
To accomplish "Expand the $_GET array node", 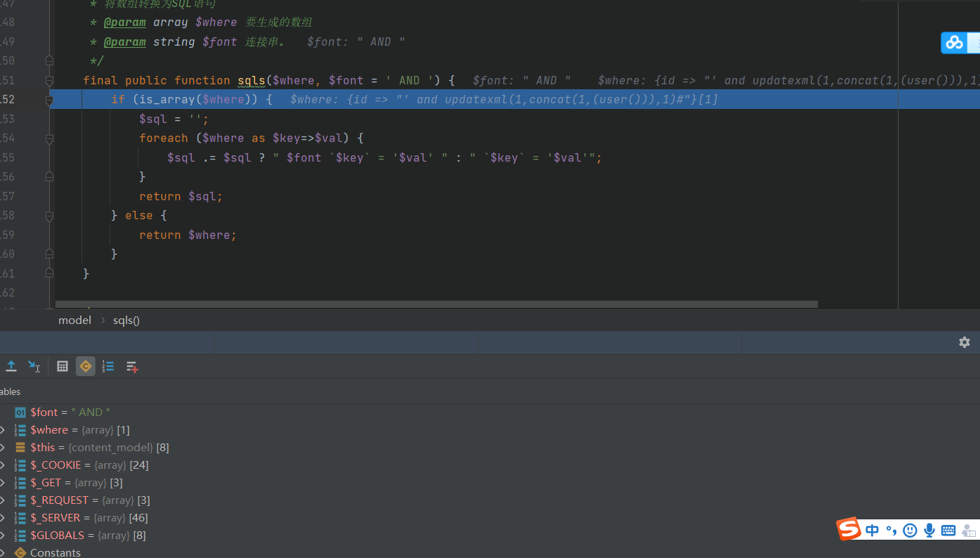I will click(x=2, y=483).
